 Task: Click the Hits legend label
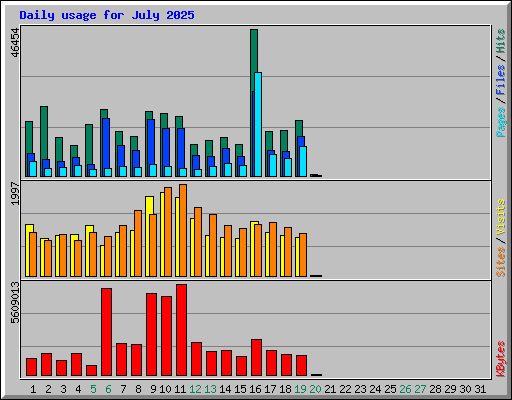[501, 41]
